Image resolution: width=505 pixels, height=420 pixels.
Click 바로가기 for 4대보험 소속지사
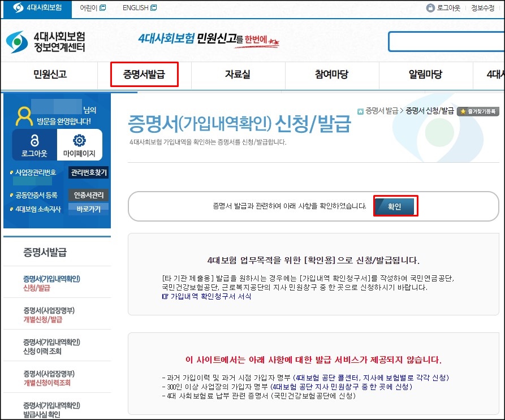[89, 209]
